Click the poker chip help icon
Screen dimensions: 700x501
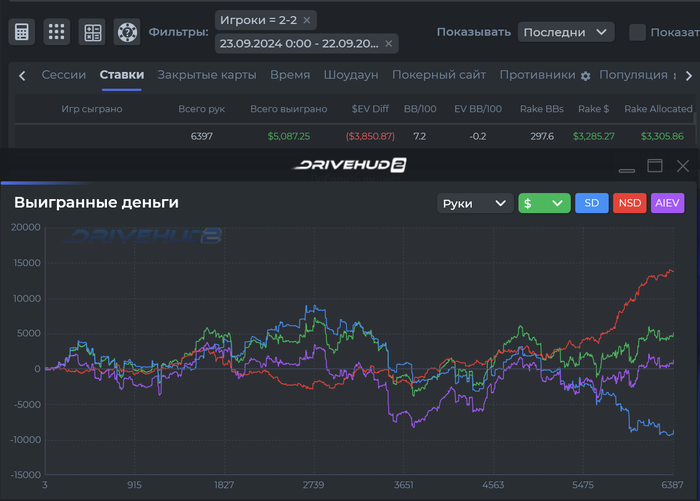[127, 32]
